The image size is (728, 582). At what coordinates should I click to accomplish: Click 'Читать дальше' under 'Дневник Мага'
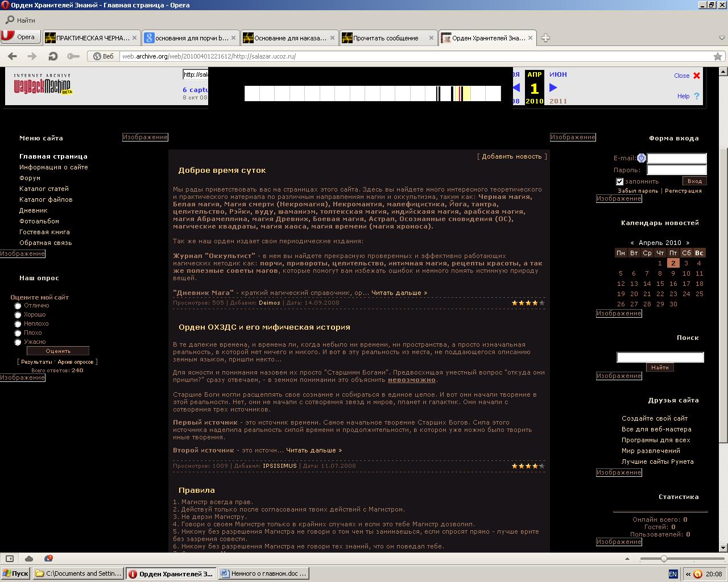point(399,293)
